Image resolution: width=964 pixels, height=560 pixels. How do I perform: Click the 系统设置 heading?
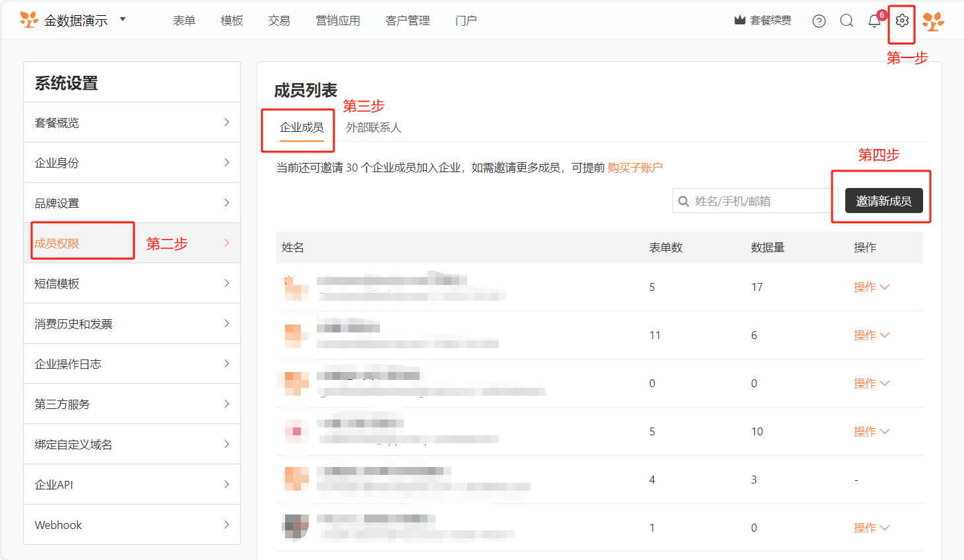pos(66,83)
